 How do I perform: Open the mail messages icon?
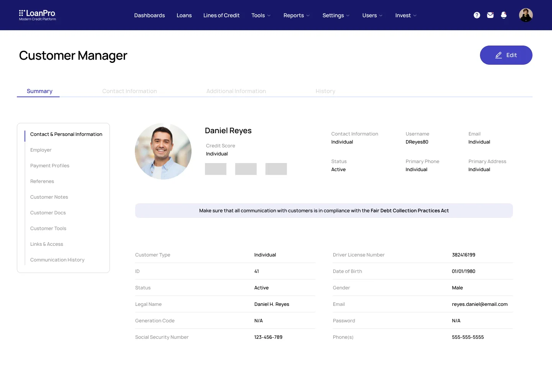(490, 15)
